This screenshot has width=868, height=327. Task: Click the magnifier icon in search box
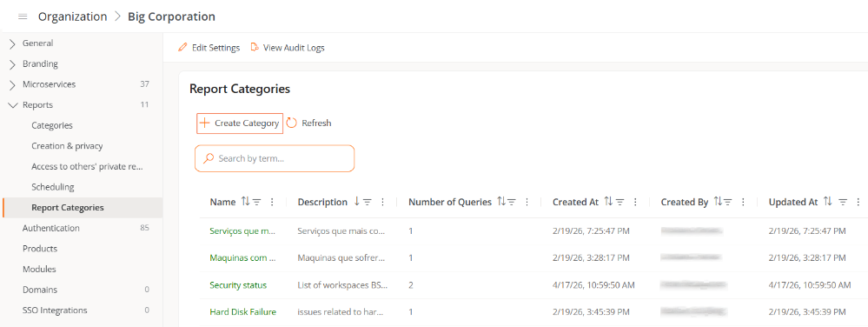coord(209,158)
